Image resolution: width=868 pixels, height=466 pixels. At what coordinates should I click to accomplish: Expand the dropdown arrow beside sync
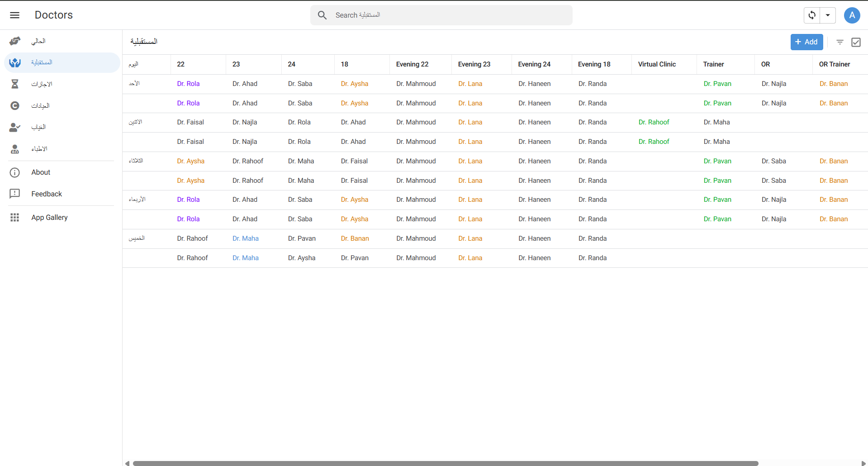(828, 15)
